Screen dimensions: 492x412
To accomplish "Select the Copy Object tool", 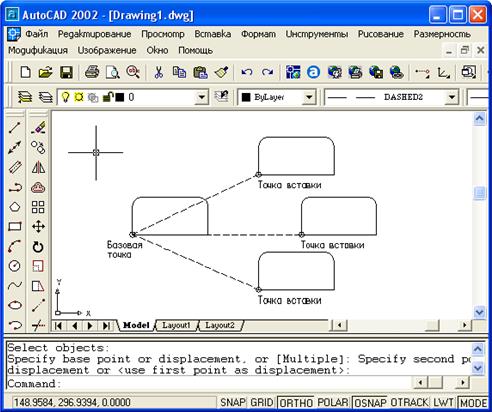I will pos(38,147).
